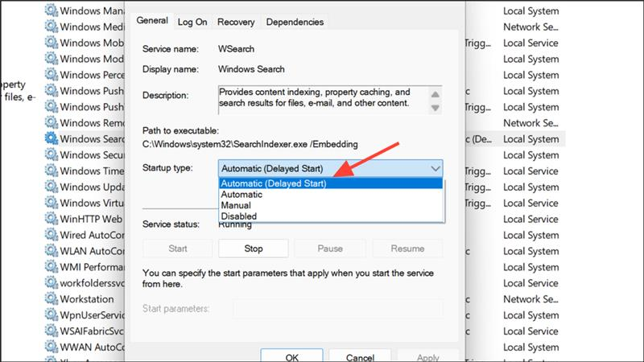Click the gear icon next to Workstation

point(52,298)
